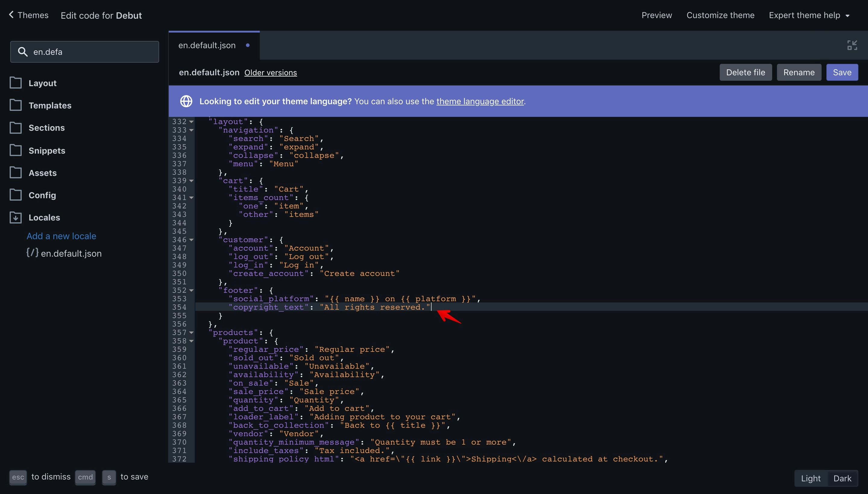Open the Assets folder

coord(42,173)
